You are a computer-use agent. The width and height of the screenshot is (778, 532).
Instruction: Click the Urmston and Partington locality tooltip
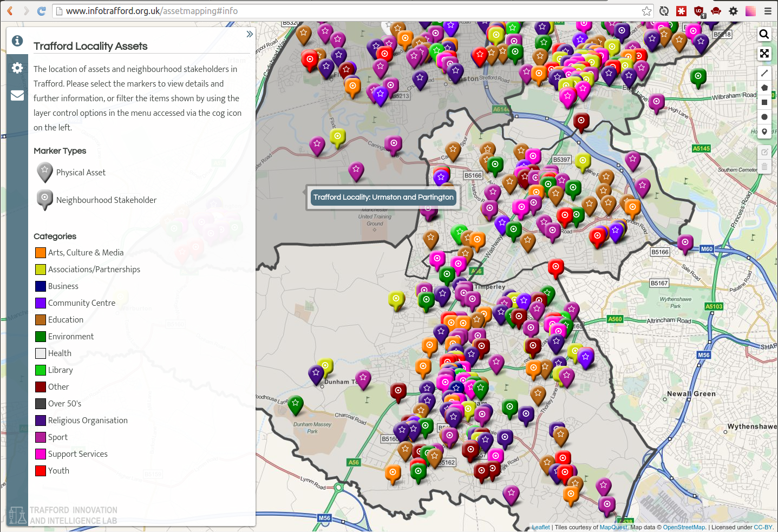point(383,197)
